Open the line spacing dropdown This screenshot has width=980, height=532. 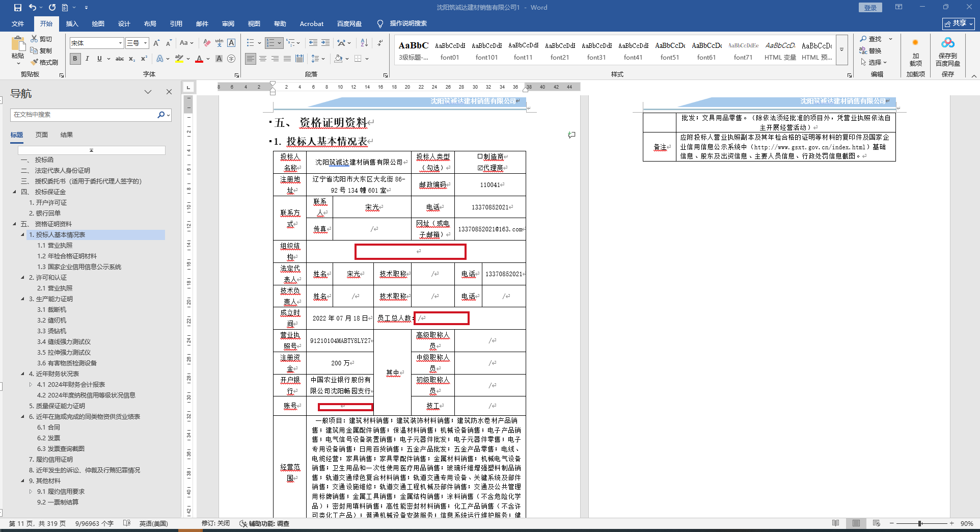(318, 59)
